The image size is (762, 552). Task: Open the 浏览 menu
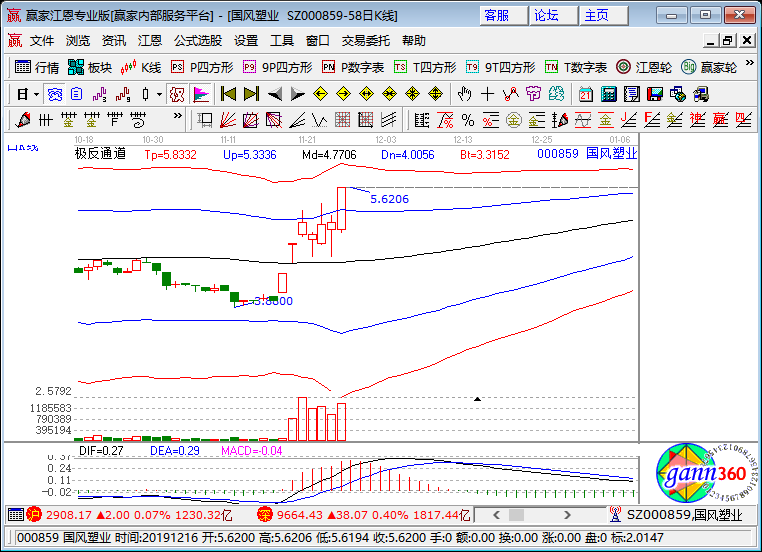(x=78, y=41)
